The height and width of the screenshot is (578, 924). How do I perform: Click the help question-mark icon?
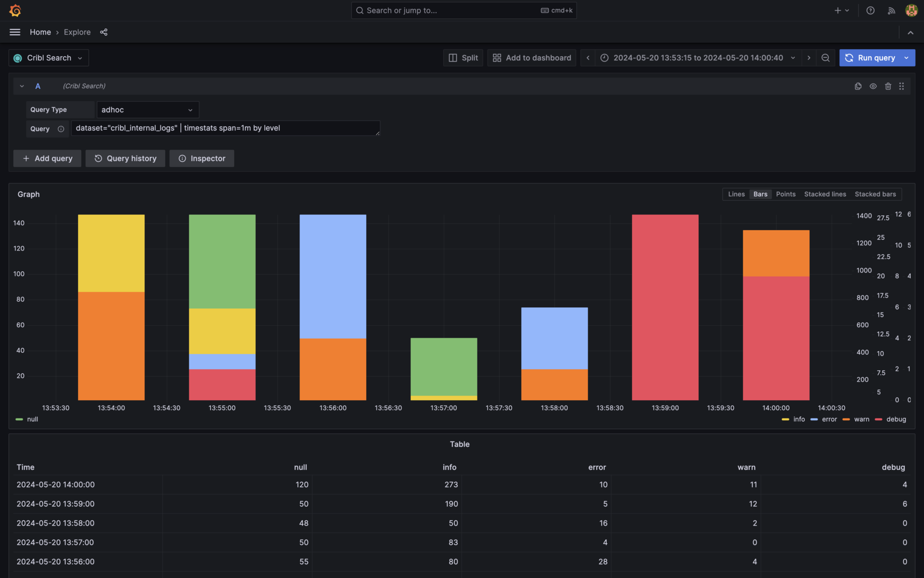tap(870, 10)
